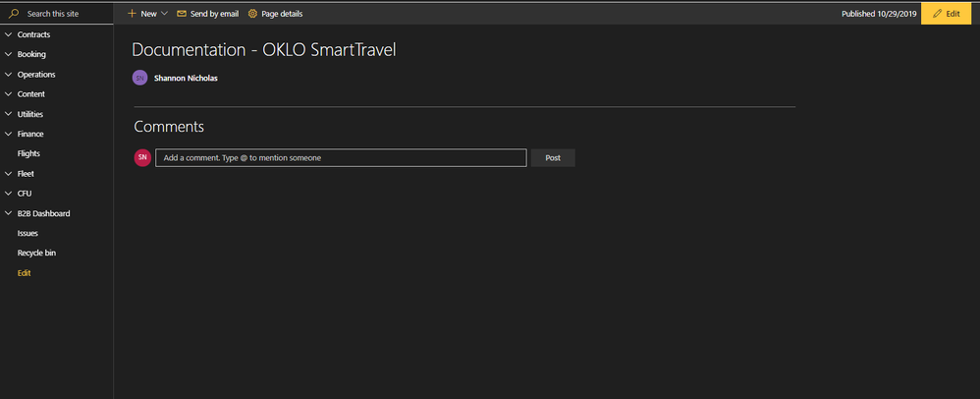This screenshot has height=399, width=980.
Task: Click the Add a comment text field
Action: coord(341,157)
